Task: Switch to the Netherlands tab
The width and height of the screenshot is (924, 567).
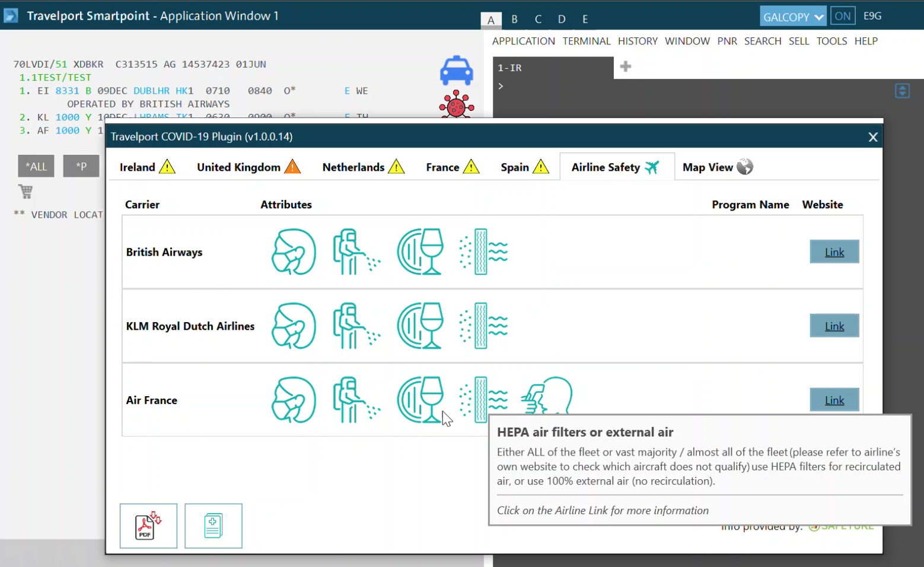Action: [x=363, y=167]
